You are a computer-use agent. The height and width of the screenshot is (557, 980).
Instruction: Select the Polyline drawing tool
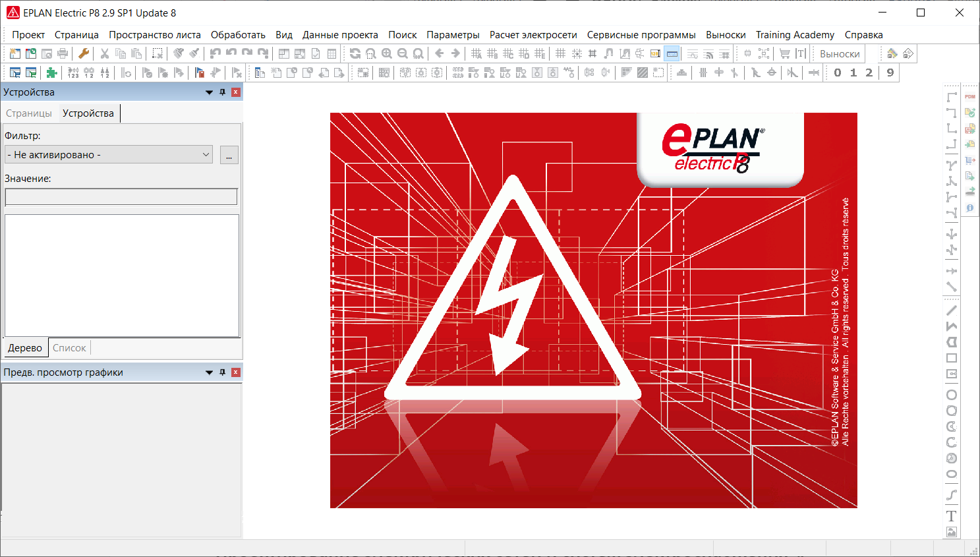point(952,326)
